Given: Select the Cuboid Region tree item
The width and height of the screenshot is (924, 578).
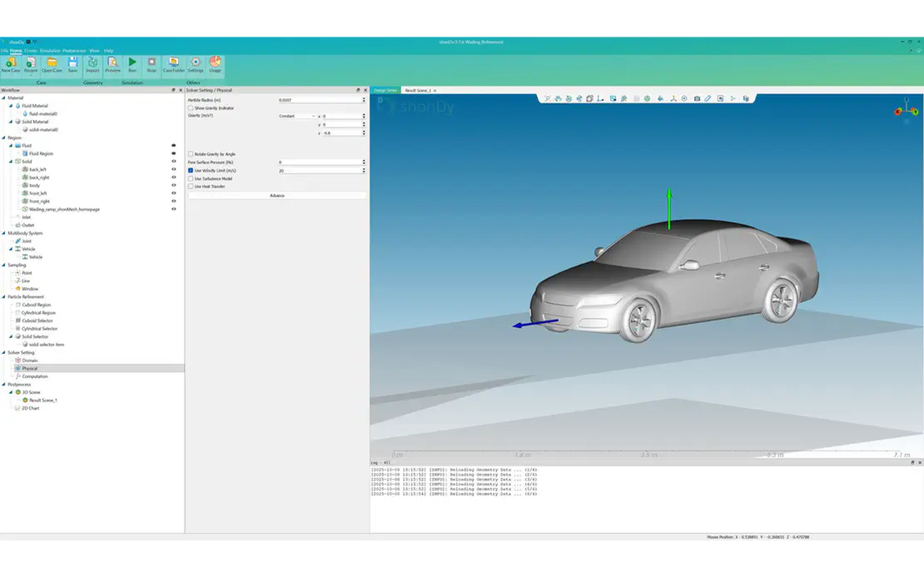Looking at the screenshot, I should 37,305.
